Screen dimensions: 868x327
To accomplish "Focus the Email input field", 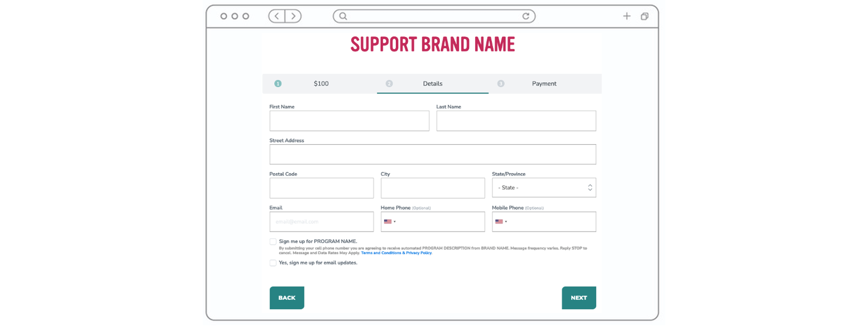I will click(321, 222).
